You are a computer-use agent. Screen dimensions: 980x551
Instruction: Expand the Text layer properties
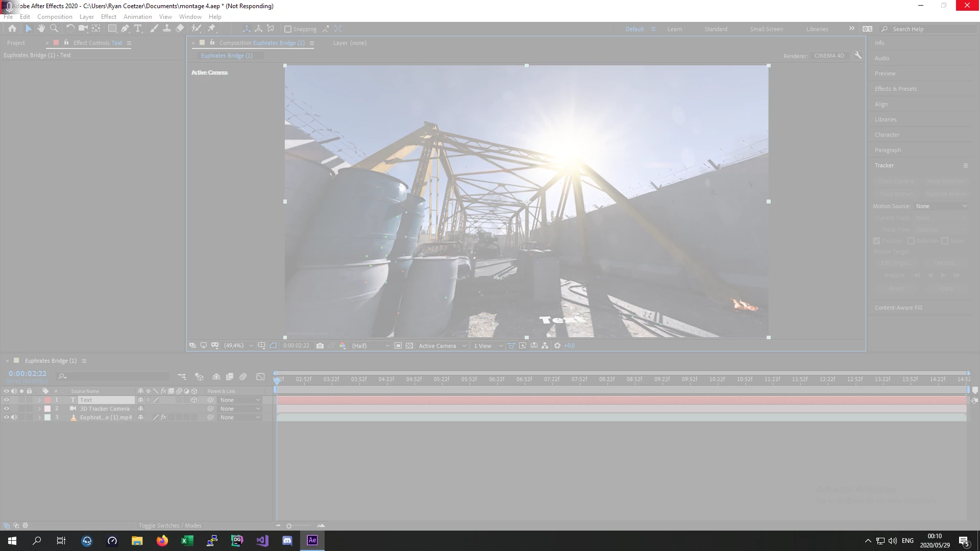39,400
